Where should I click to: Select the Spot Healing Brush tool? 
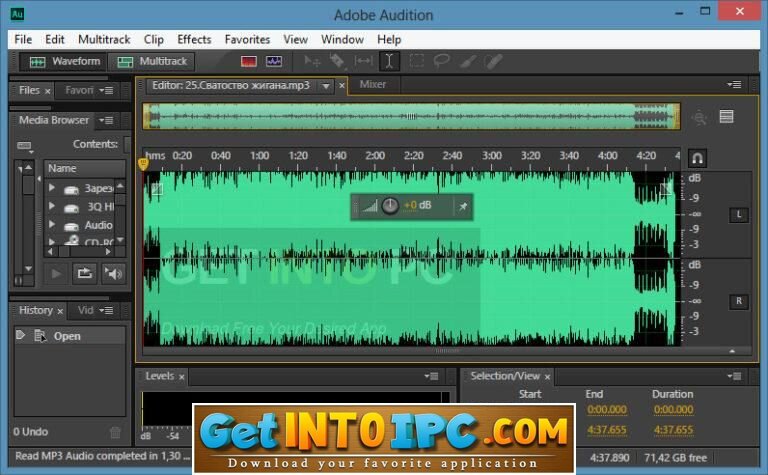click(x=493, y=62)
